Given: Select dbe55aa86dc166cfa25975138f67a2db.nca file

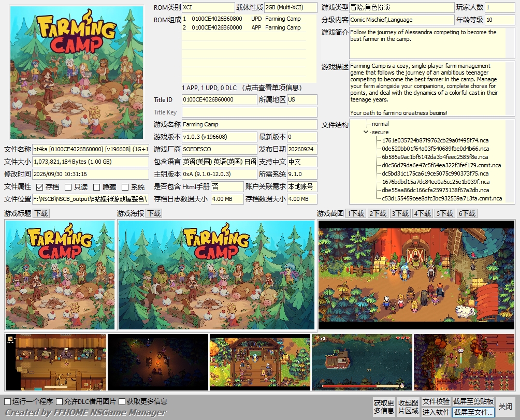Looking at the screenshot, I should pyautogui.click(x=436, y=190).
